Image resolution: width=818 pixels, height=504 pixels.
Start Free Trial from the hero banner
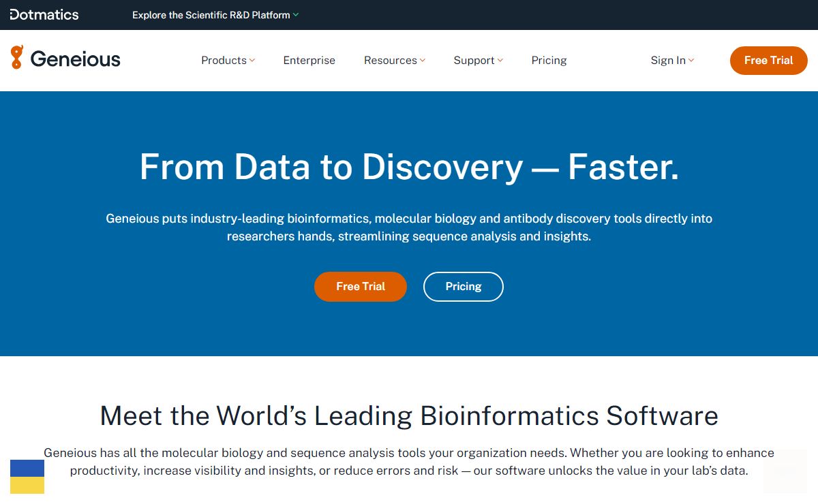point(361,287)
